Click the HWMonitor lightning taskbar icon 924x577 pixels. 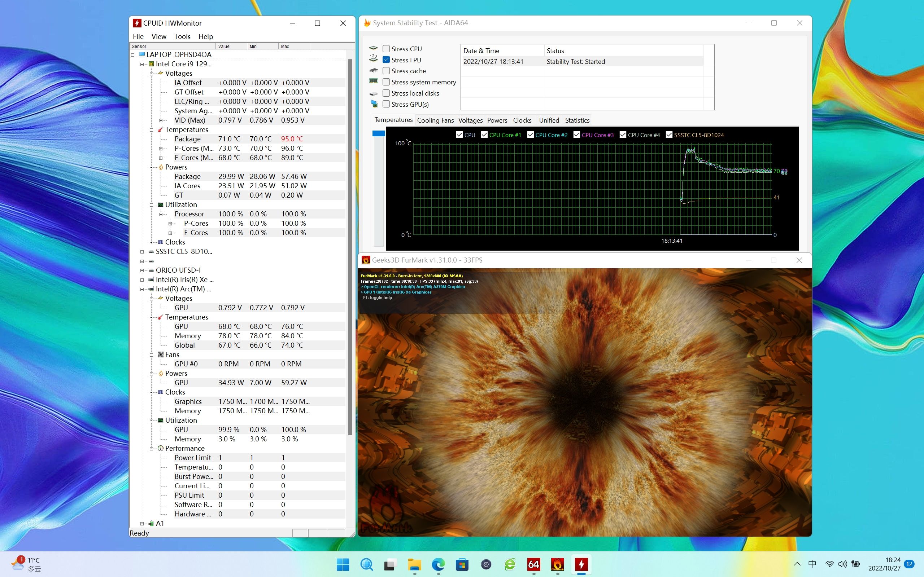click(581, 564)
